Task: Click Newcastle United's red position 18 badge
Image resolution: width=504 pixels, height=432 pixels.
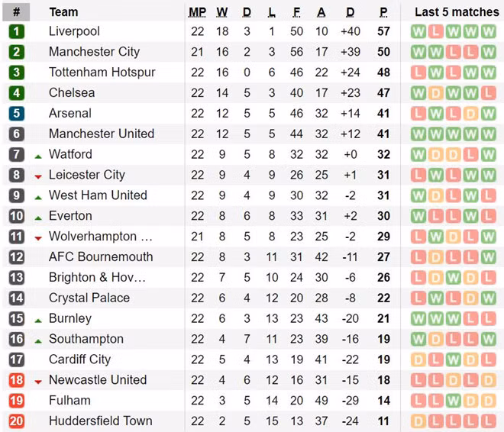Action: (x=17, y=380)
